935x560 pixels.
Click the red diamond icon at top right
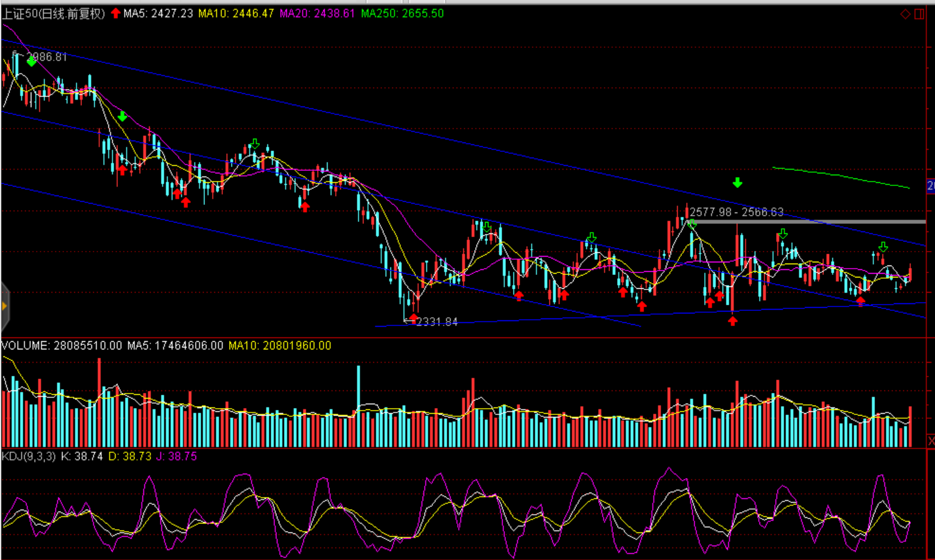click(905, 14)
